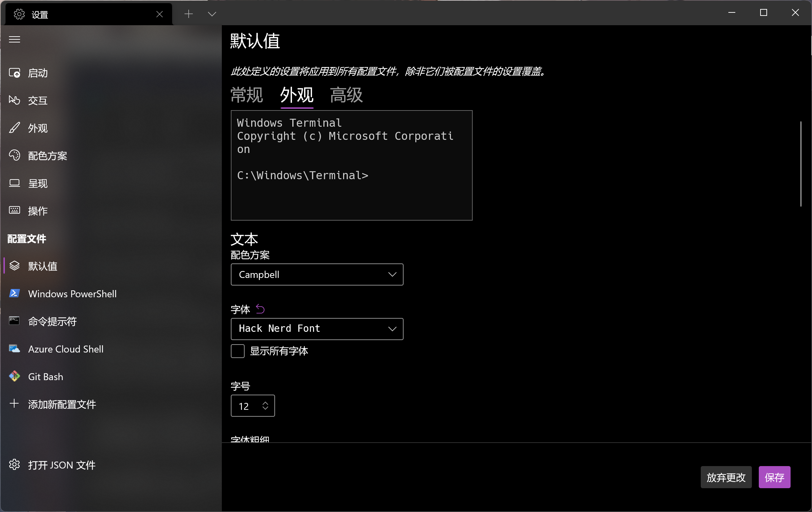Select 命令提示符 profile icon
812x512 pixels.
15,321
